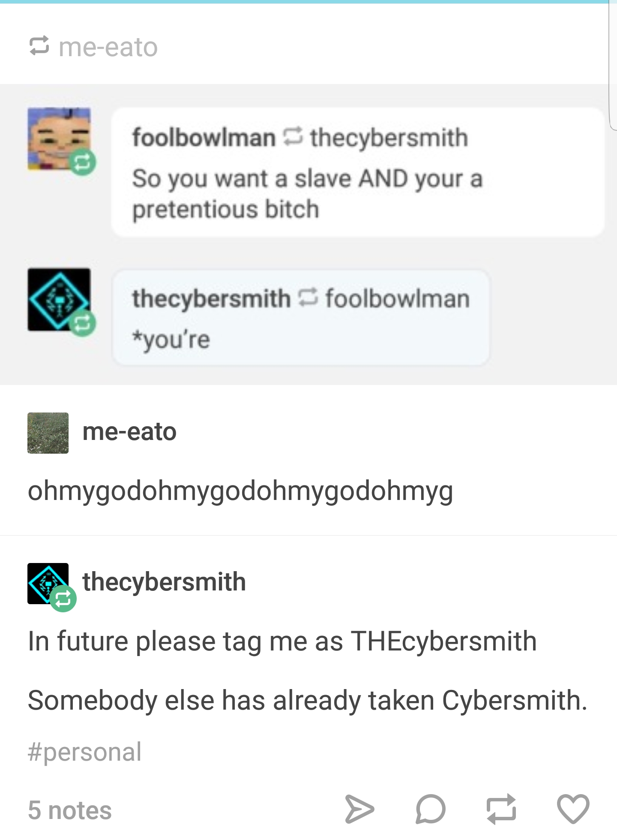Click the foolbowlman name in first bubble
Viewport: 617px width, 840px height.
[204, 138]
